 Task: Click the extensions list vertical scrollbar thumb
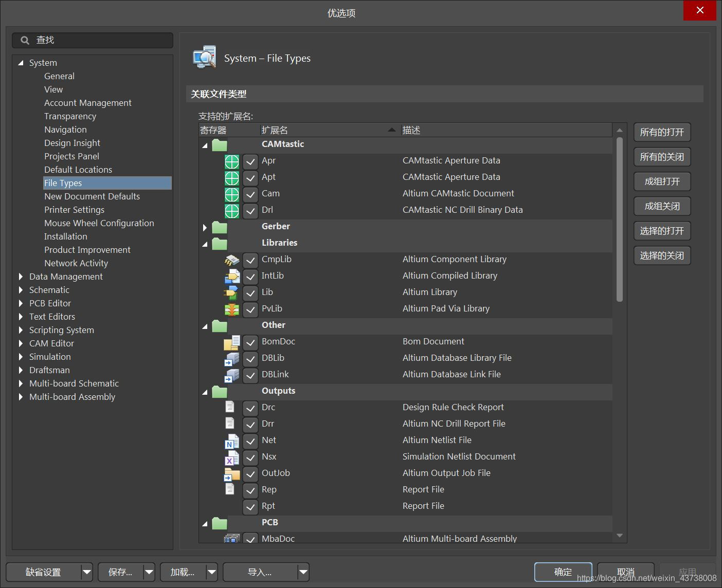620,219
